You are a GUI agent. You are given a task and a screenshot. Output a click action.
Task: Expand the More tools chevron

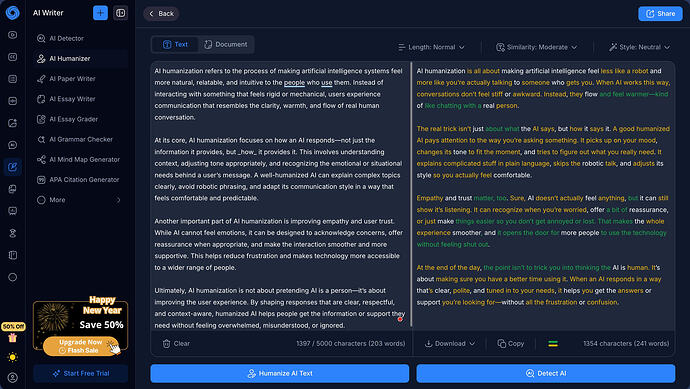coord(118,200)
